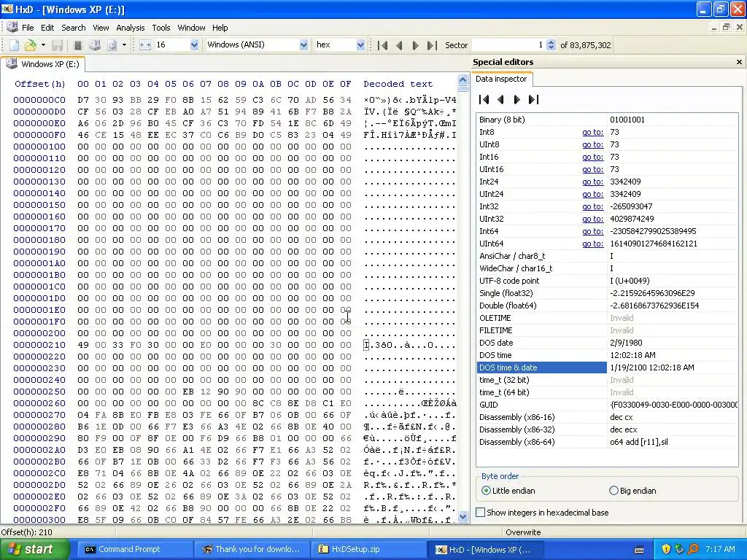
Task: Open the recent files dropdown arrow
Action: [x=43, y=44]
